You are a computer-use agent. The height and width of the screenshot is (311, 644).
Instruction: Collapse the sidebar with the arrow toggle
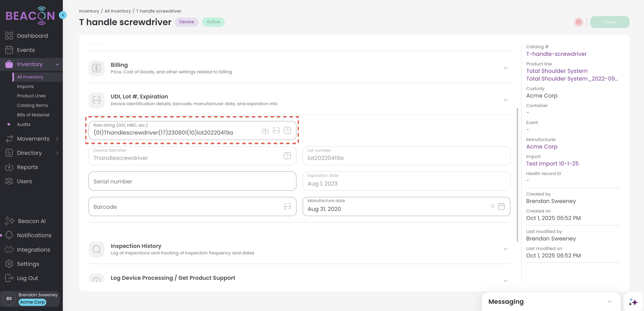(x=63, y=15)
